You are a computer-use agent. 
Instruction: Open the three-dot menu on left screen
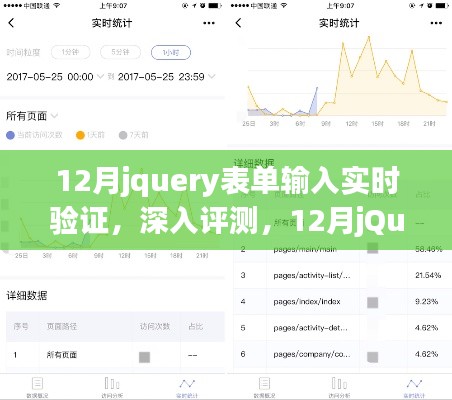point(209,23)
